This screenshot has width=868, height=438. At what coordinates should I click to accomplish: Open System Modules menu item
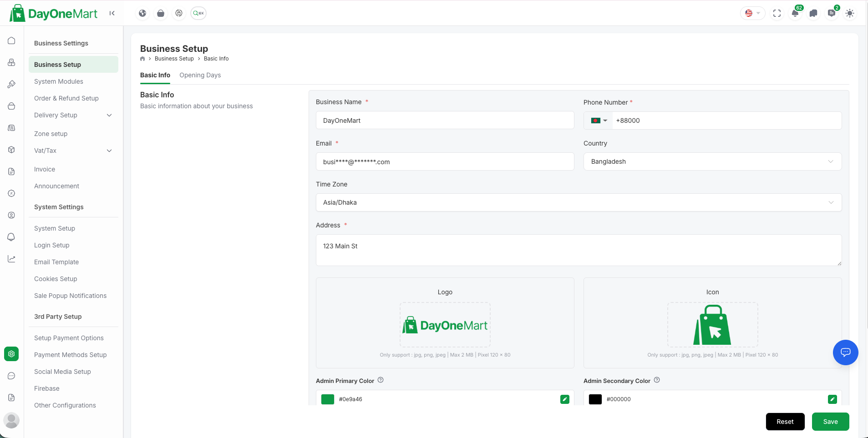pos(59,81)
